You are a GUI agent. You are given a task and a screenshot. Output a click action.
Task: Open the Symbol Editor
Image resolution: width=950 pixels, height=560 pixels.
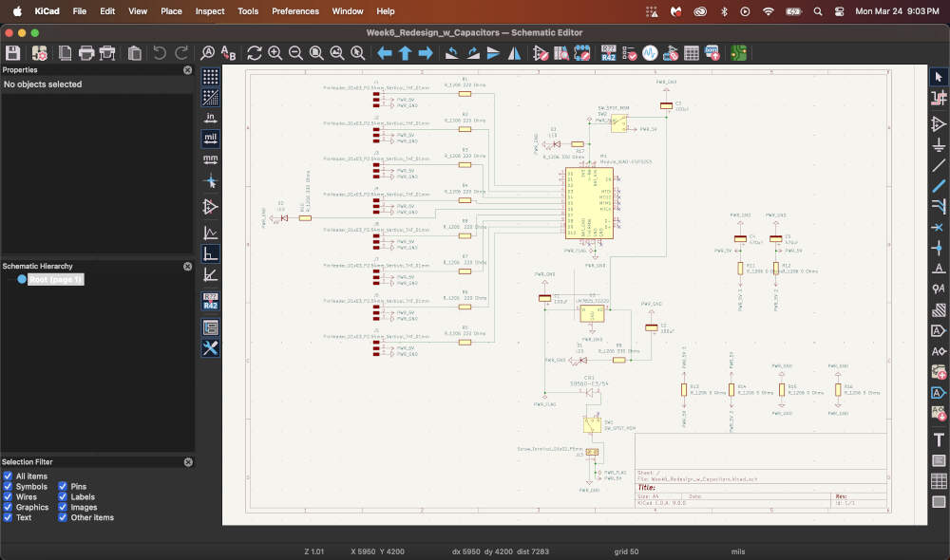541,53
